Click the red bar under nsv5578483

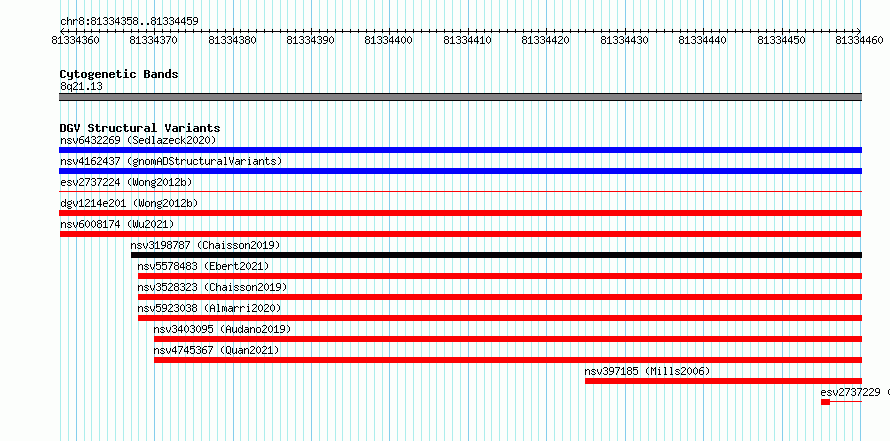coord(499,276)
